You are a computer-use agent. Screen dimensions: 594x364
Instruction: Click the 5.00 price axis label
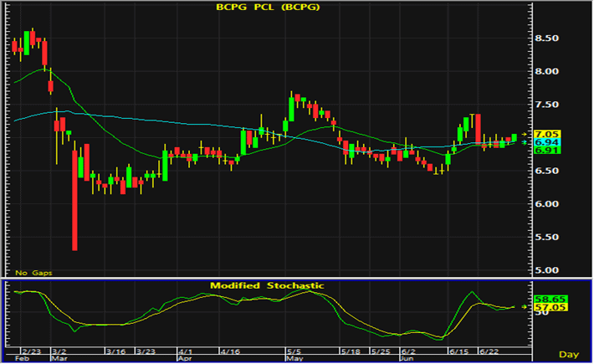click(546, 270)
